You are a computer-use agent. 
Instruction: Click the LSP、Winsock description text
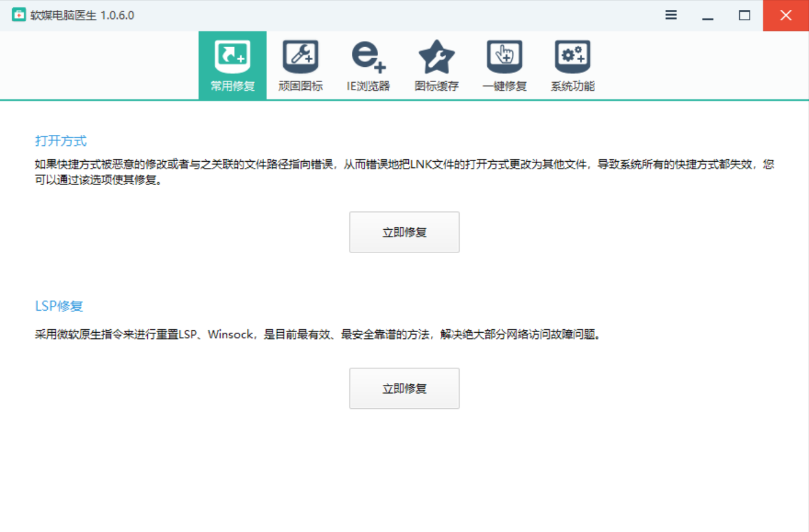point(317,335)
